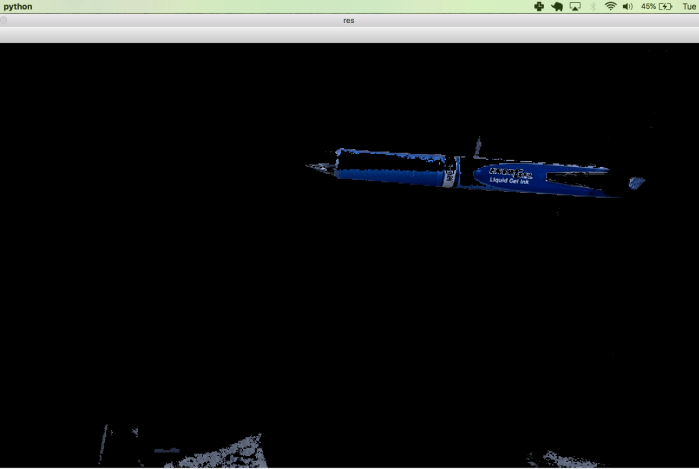Viewport: 699px width, 469px height.
Task: Open the Evernote elephant menu bar icon
Action: (x=557, y=6)
